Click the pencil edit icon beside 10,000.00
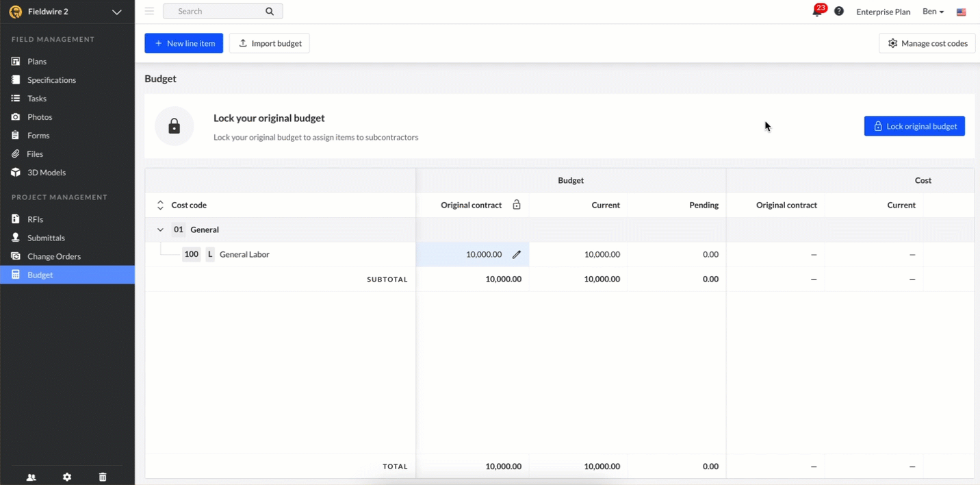 click(x=517, y=254)
